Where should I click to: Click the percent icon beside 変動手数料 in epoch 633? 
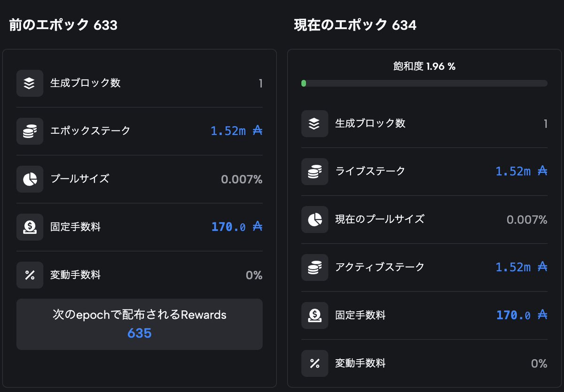(x=30, y=275)
